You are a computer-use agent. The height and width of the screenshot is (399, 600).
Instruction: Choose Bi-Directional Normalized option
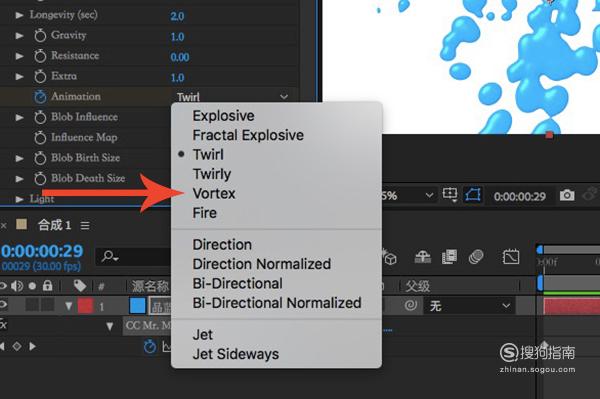pyautogui.click(x=277, y=303)
